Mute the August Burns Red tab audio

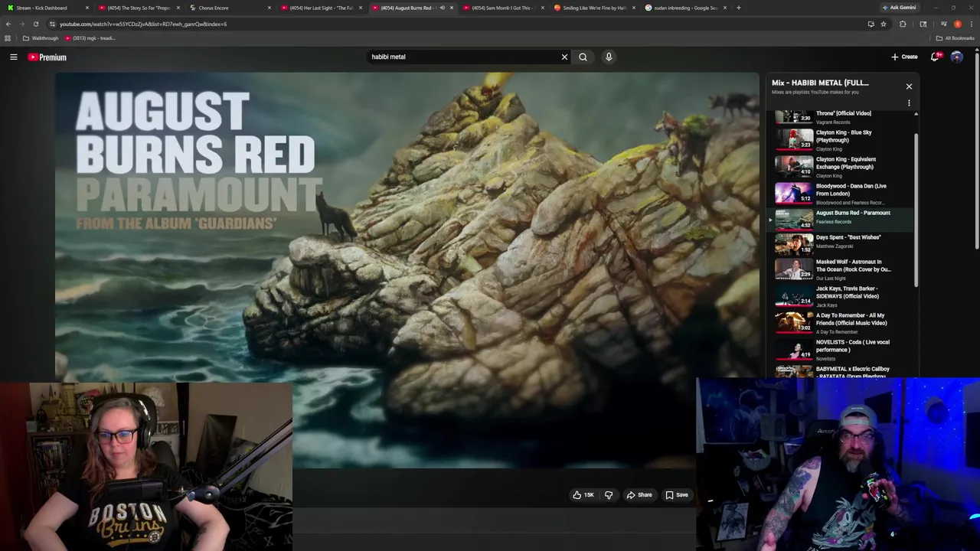coord(442,8)
